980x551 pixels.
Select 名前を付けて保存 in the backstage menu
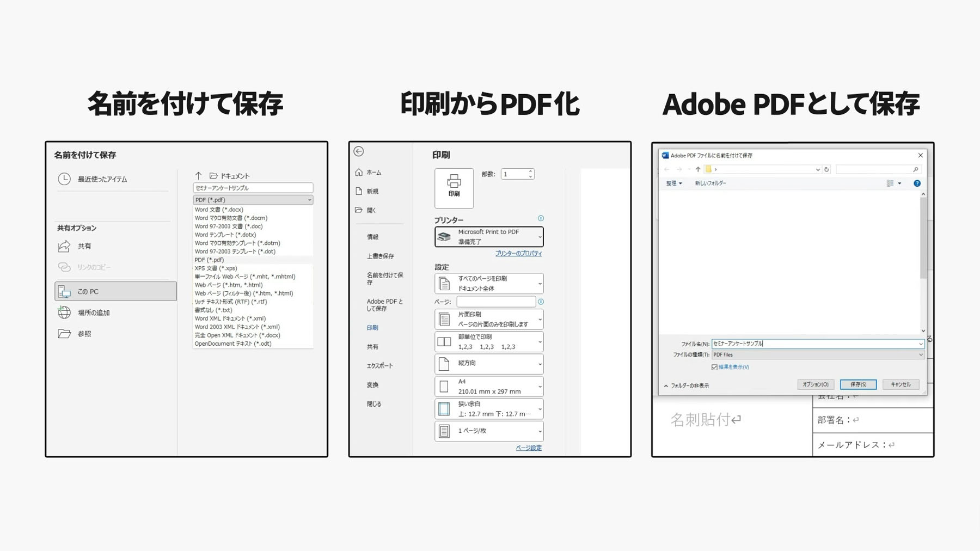tap(385, 279)
